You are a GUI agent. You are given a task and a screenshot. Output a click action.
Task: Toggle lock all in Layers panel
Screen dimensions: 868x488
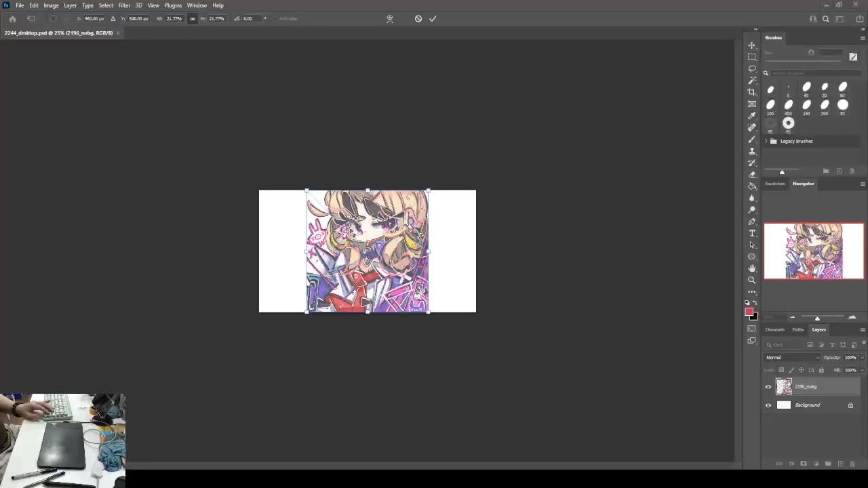[821, 370]
